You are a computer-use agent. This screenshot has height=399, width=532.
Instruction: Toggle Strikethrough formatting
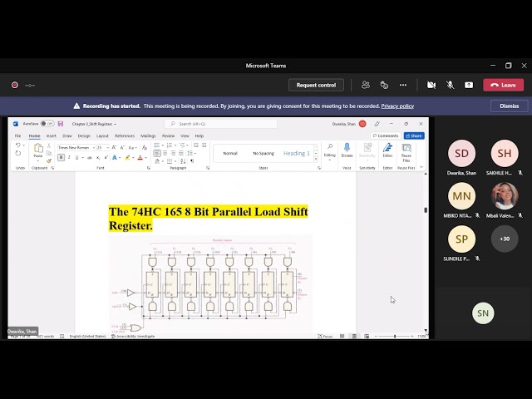coord(90,157)
